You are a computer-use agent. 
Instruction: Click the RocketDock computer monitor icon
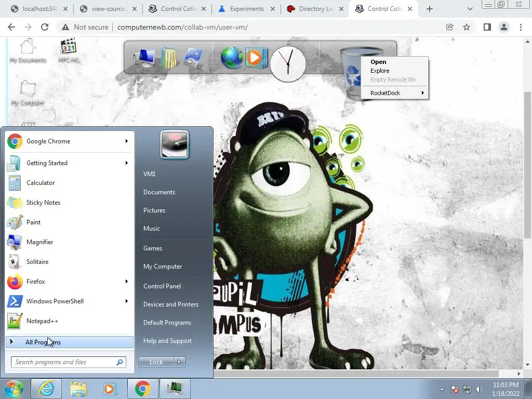pyautogui.click(x=145, y=58)
